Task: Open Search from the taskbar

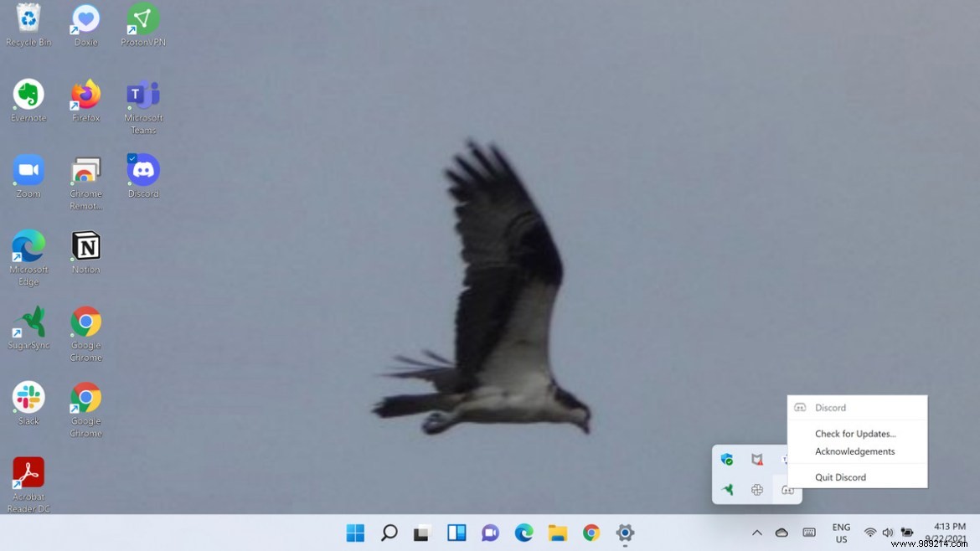Action: click(389, 533)
